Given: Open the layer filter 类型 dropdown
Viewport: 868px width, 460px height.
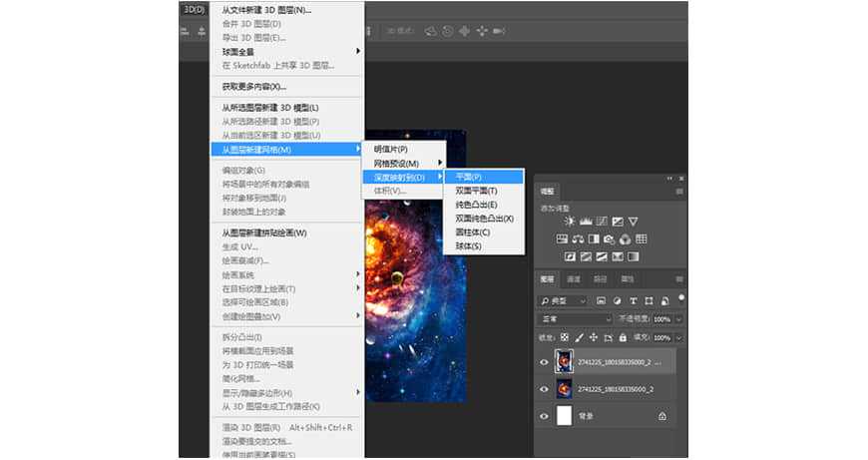Looking at the screenshot, I should point(563,300).
